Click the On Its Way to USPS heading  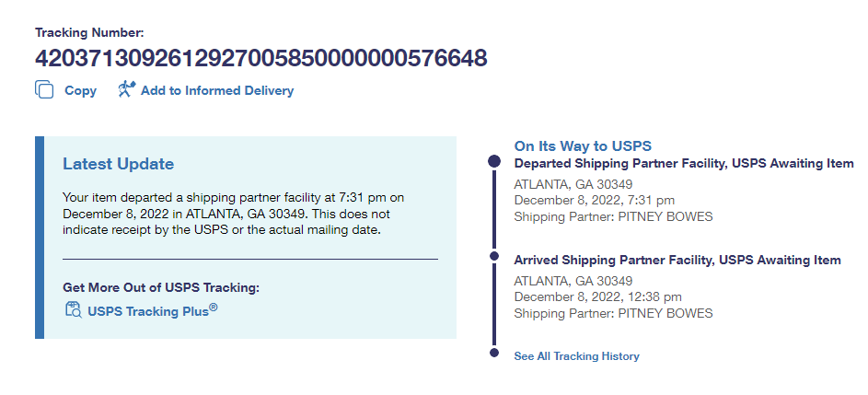583,146
